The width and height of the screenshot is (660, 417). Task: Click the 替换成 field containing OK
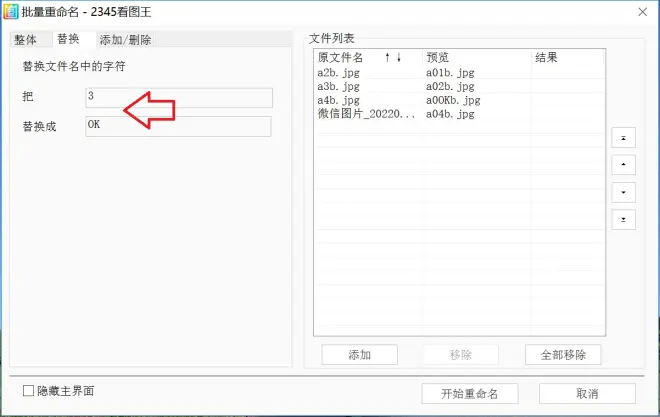[179, 126]
